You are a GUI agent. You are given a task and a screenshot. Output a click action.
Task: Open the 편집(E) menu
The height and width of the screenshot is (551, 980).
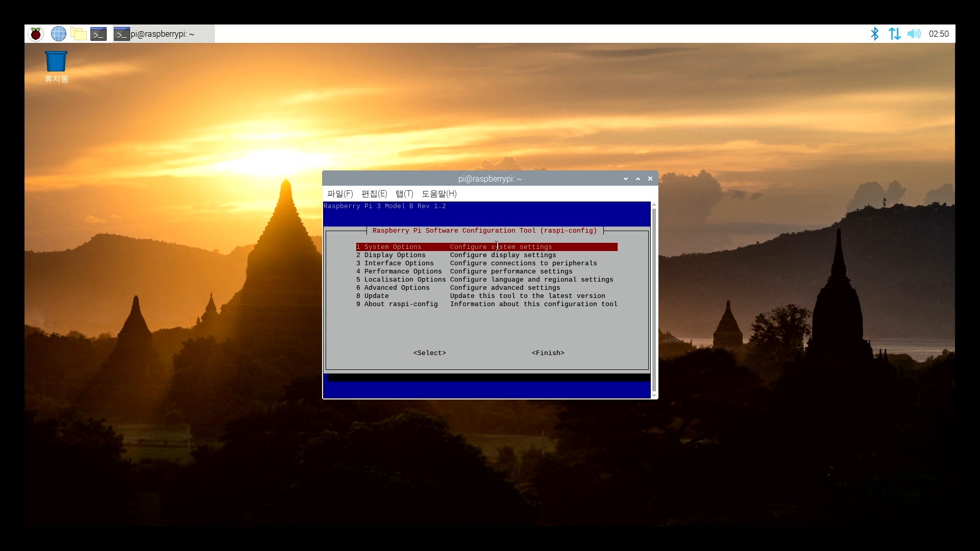(374, 194)
